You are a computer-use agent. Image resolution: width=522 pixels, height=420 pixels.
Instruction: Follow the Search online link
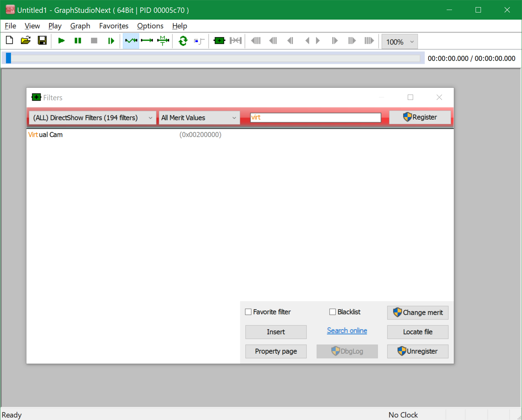click(347, 331)
